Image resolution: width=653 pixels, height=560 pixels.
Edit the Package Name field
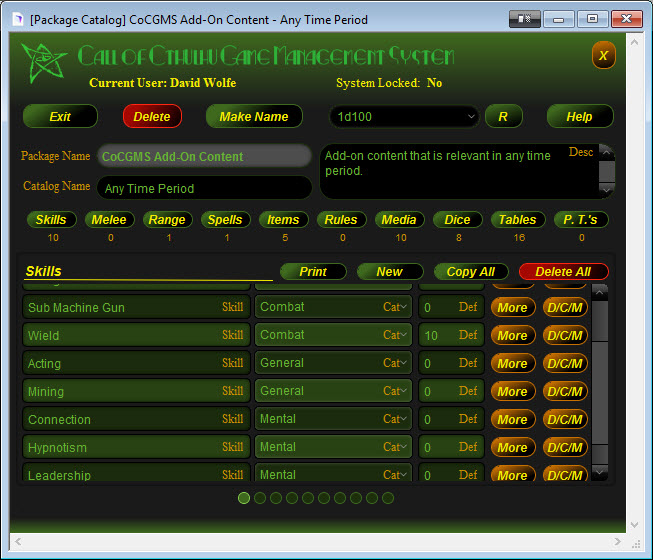(204, 157)
